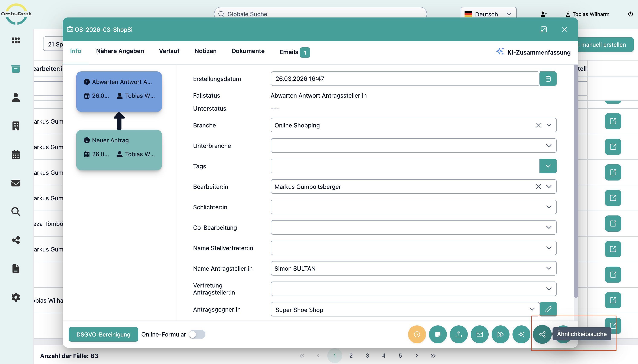Click the sparkle AI button in footer

(521, 334)
